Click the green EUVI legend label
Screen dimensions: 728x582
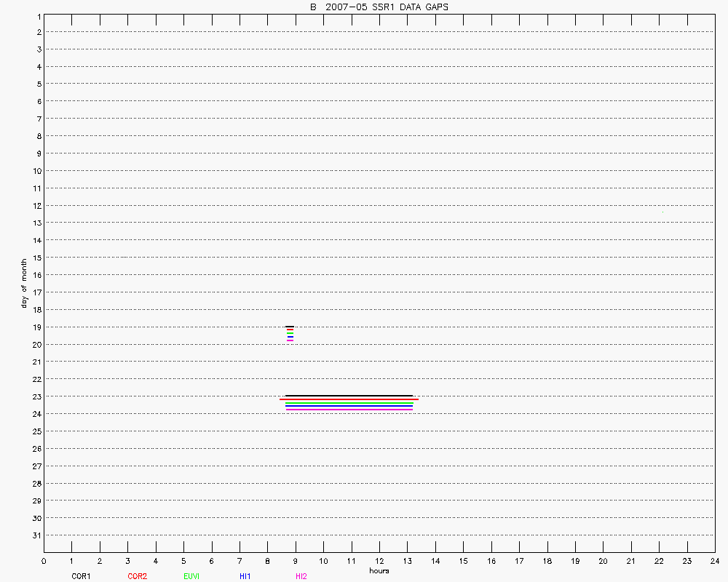(191, 576)
